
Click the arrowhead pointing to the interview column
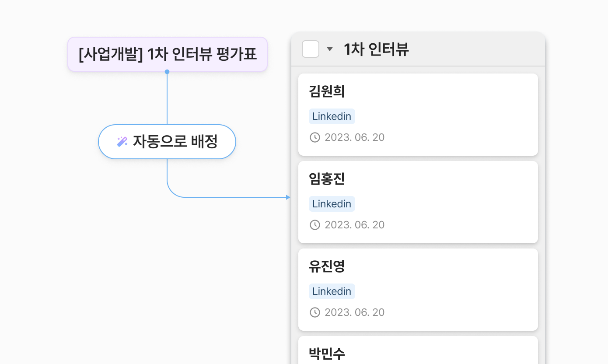point(288,197)
